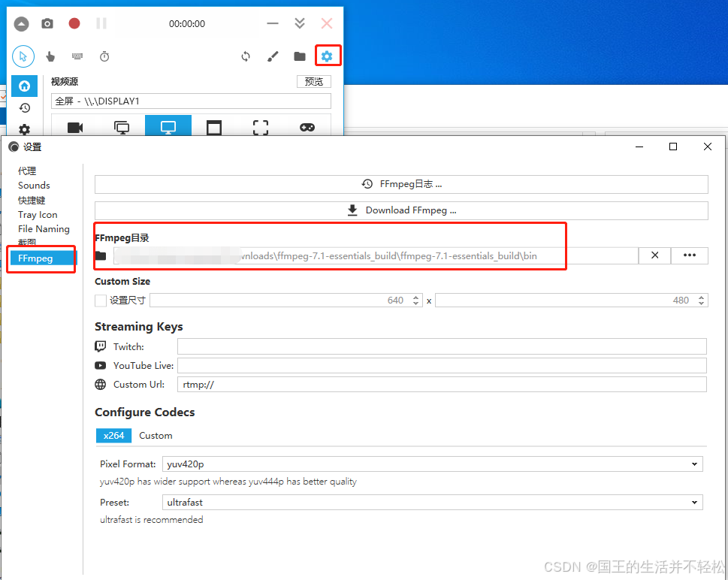Open the Tray Icon settings page
This screenshot has width=728, height=580.
(x=38, y=215)
